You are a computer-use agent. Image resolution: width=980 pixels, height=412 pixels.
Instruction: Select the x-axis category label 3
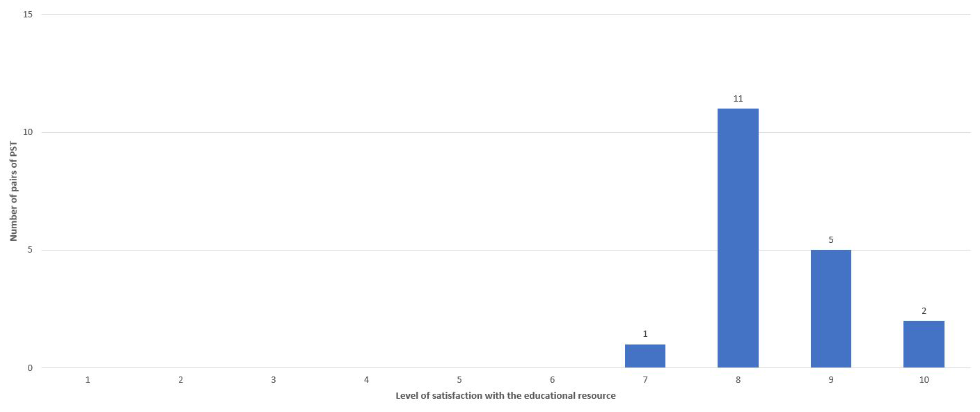[274, 380]
